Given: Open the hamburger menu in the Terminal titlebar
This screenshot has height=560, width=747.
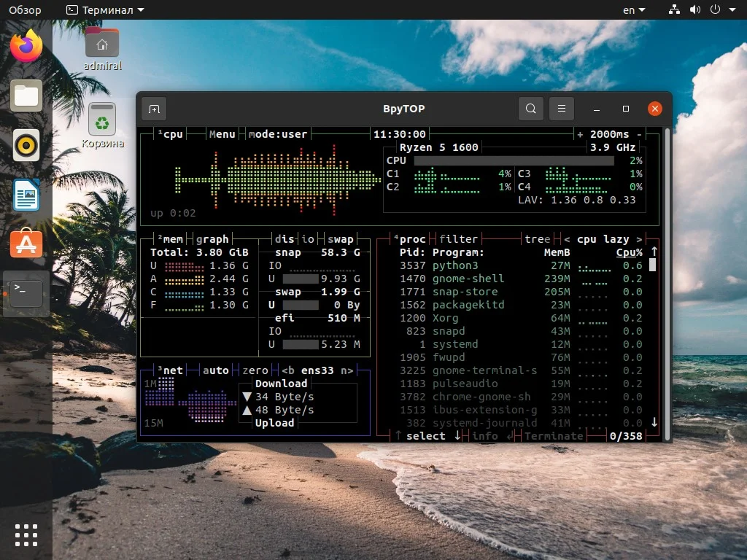Looking at the screenshot, I should (x=561, y=108).
